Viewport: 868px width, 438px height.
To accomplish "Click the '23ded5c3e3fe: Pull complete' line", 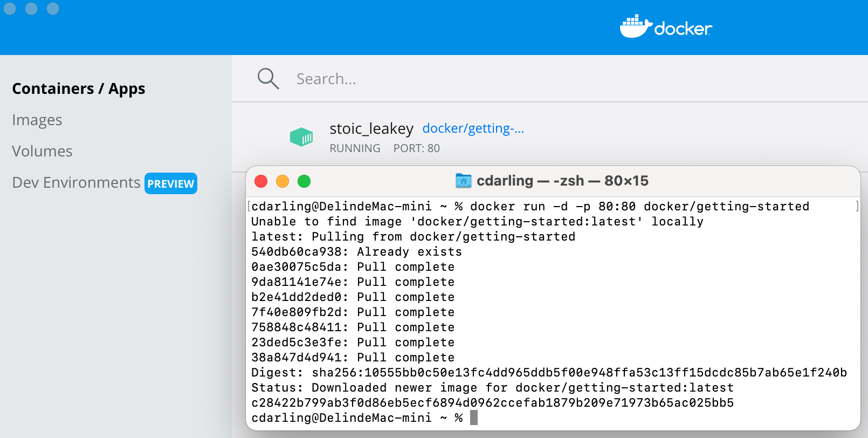I will [x=353, y=343].
